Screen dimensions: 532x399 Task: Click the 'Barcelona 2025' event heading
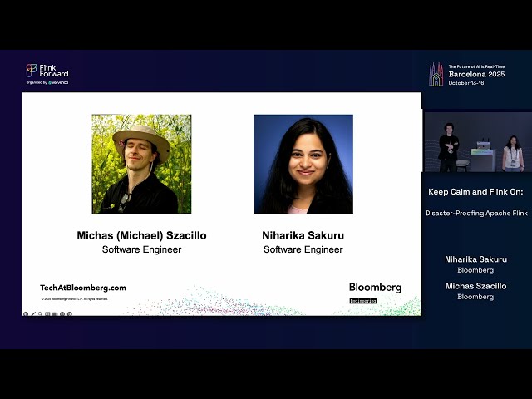point(476,74)
